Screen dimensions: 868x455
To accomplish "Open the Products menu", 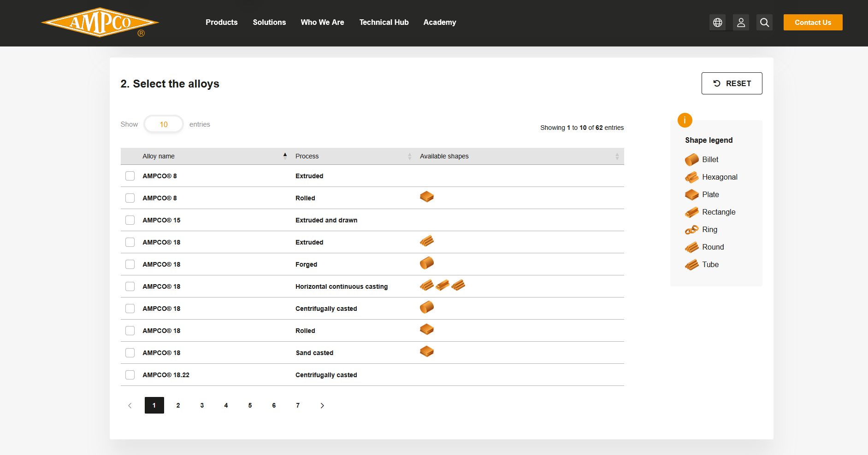I will [222, 22].
